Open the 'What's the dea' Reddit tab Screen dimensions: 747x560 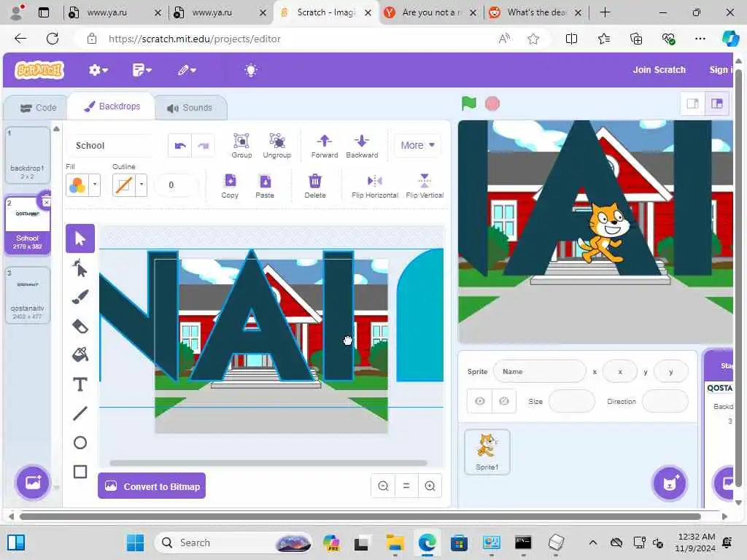click(535, 13)
